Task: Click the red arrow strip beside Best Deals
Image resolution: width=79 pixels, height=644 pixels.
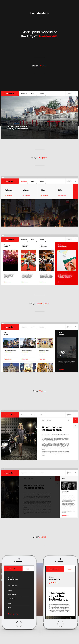Action: pos(75,191)
